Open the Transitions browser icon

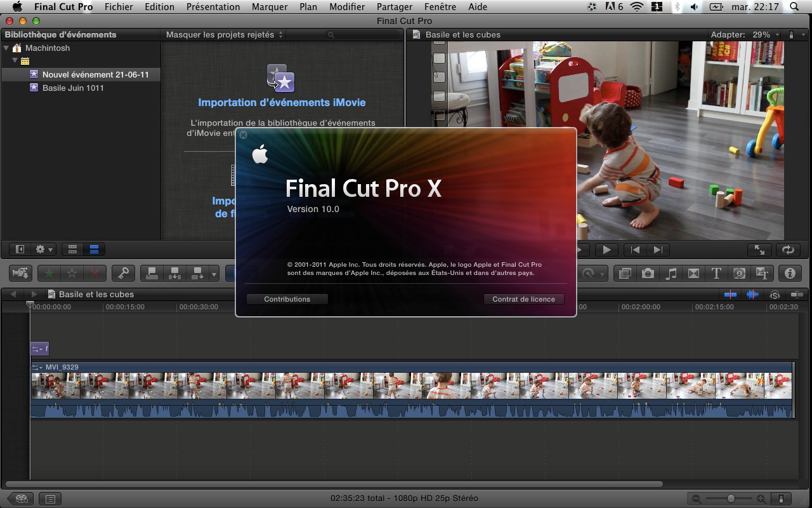(693, 273)
